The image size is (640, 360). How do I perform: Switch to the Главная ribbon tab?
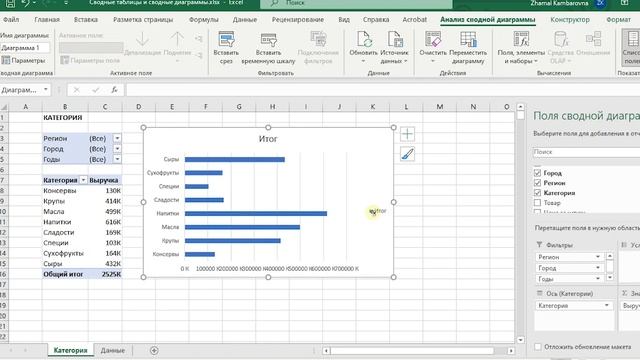[x=47, y=20]
